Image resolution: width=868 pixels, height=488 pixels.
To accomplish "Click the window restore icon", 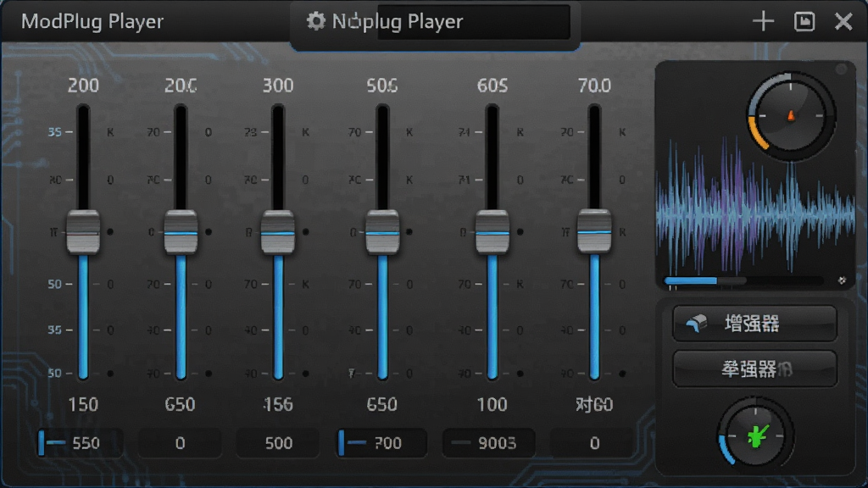I will click(x=804, y=21).
